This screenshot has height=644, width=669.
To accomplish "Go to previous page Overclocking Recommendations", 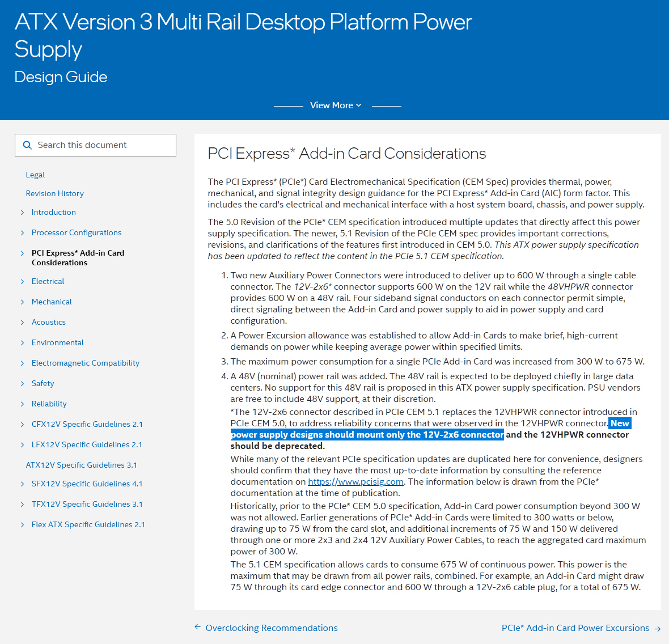I will click(x=272, y=628).
